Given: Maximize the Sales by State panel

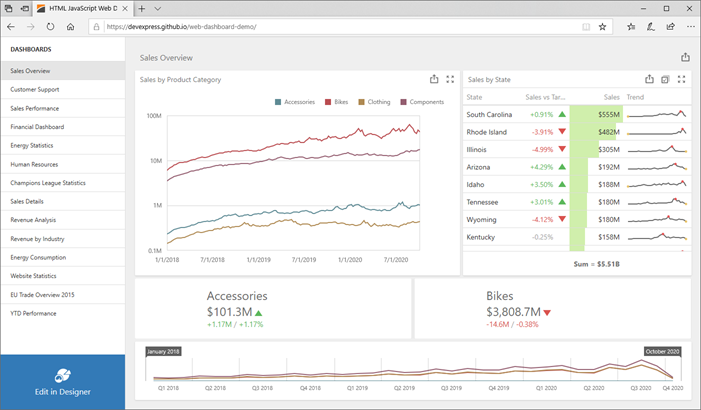Looking at the screenshot, I should [x=681, y=79].
